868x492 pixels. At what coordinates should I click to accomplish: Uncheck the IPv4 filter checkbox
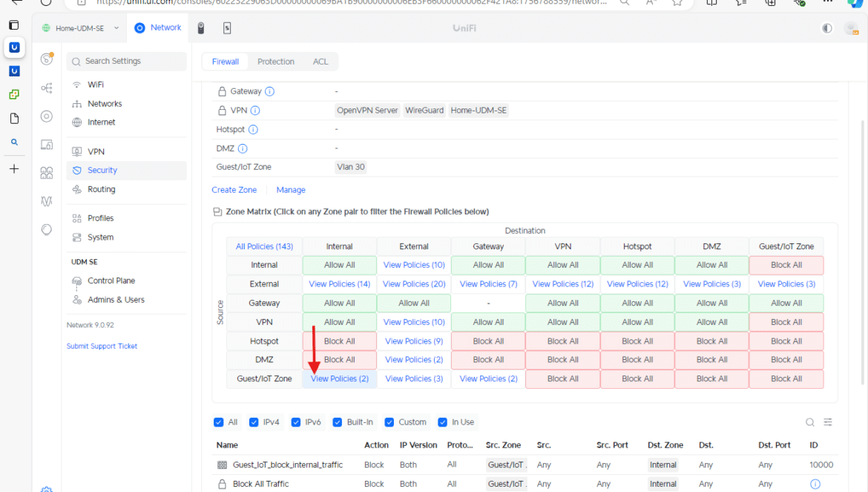(x=254, y=422)
